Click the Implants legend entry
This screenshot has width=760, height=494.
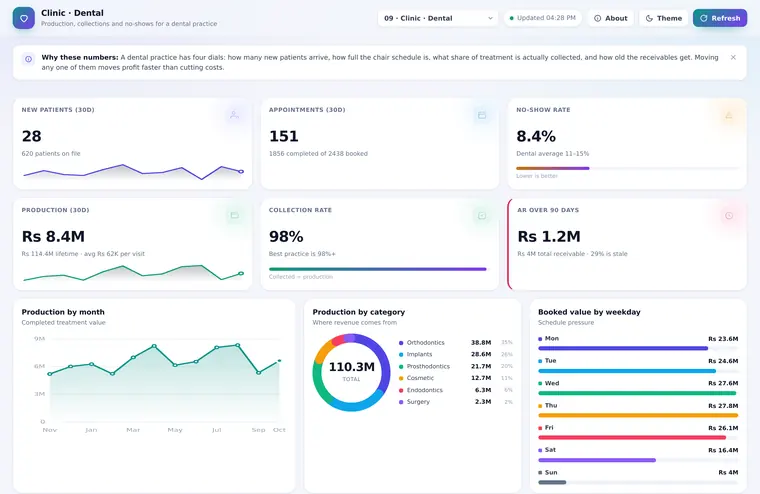pos(456,354)
